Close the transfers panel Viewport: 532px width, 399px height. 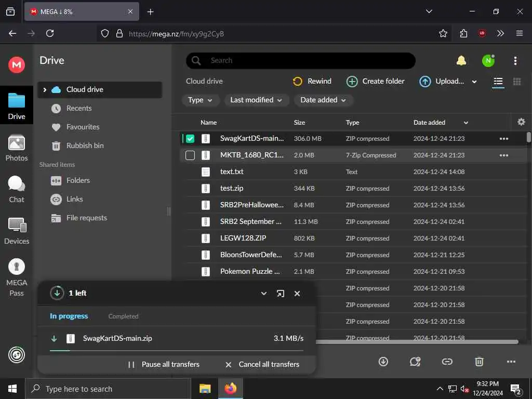coord(297,294)
